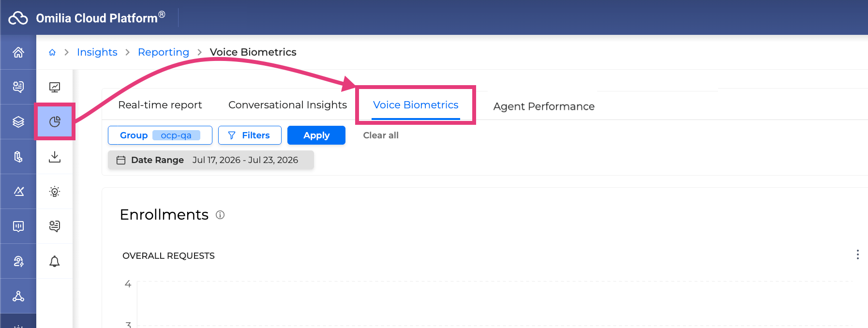Viewport: 868px width, 328px height.
Task: Open the headset agent sidebar icon
Action: point(18,261)
